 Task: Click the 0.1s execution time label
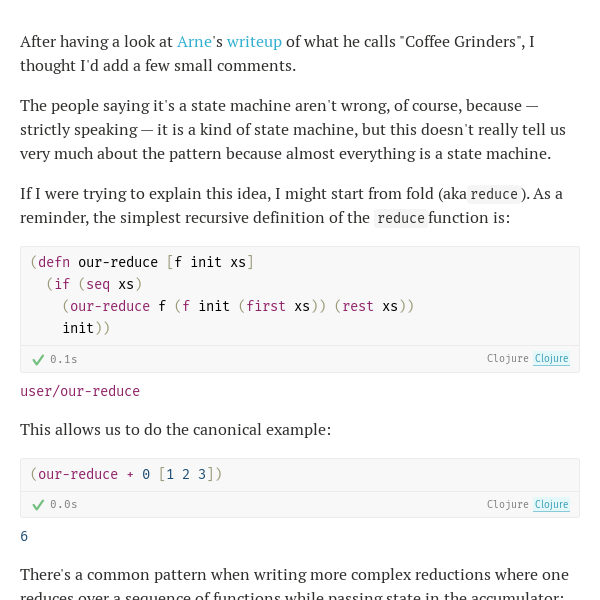click(64, 359)
